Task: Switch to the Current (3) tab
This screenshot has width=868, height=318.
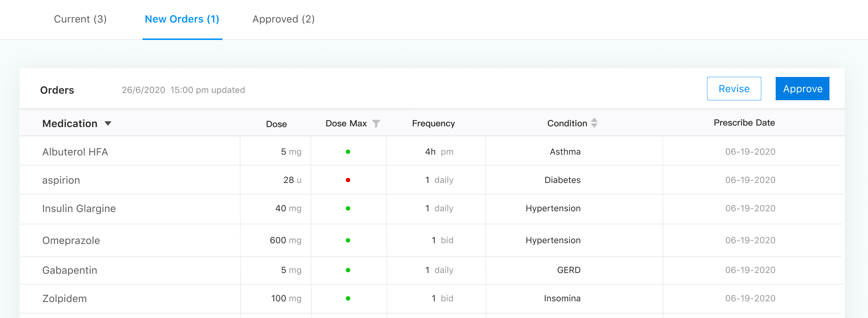Action: pos(80,19)
